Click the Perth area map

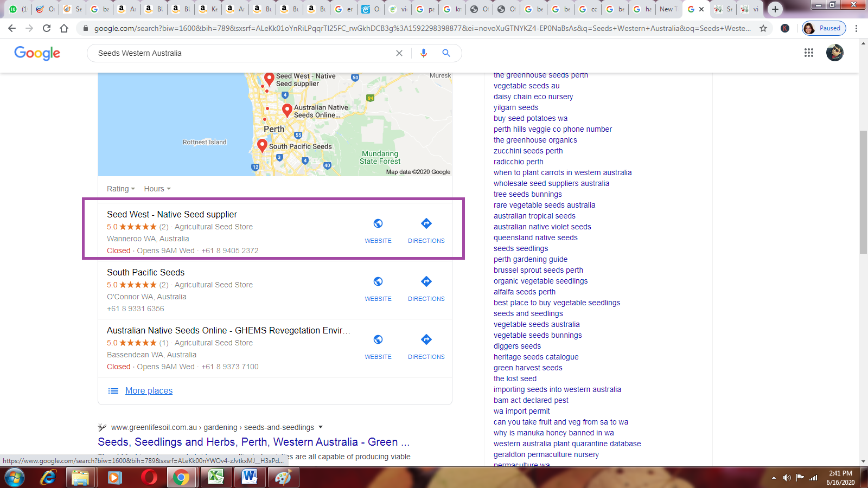point(275,125)
